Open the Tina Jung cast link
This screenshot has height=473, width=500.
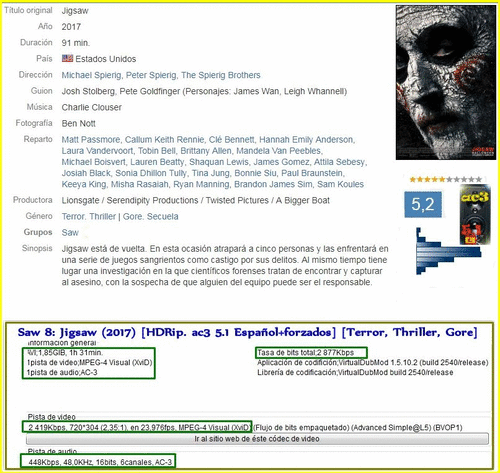211,173
